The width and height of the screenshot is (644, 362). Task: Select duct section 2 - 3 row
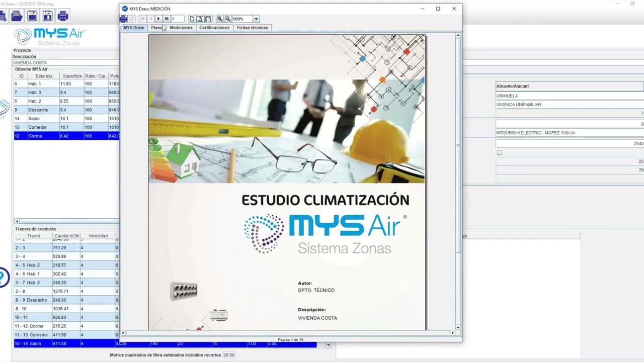66,247
